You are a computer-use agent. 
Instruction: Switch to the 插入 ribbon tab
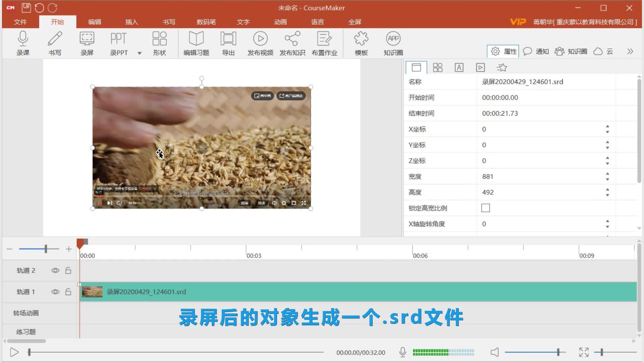pos(131,22)
